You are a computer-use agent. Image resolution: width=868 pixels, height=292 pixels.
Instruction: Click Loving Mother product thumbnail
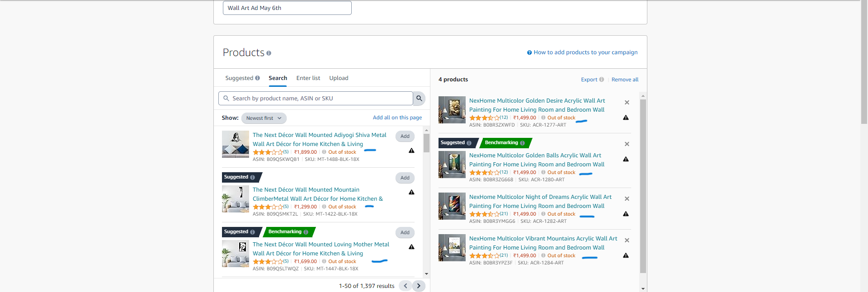(x=236, y=254)
